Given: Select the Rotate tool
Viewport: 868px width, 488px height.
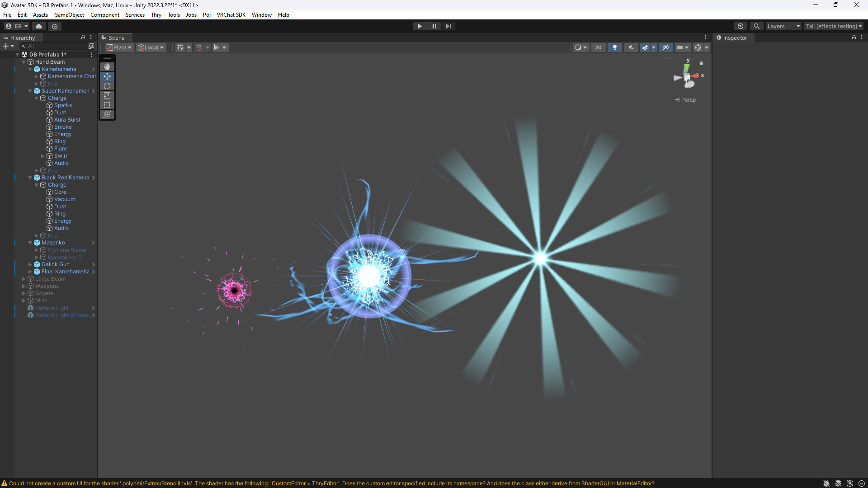Looking at the screenshot, I should click(107, 86).
